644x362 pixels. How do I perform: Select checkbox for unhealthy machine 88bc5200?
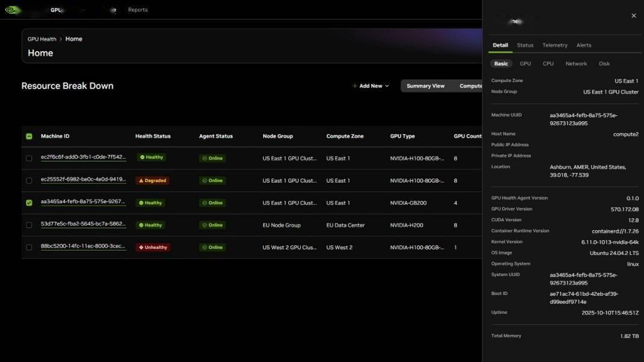click(x=29, y=248)
